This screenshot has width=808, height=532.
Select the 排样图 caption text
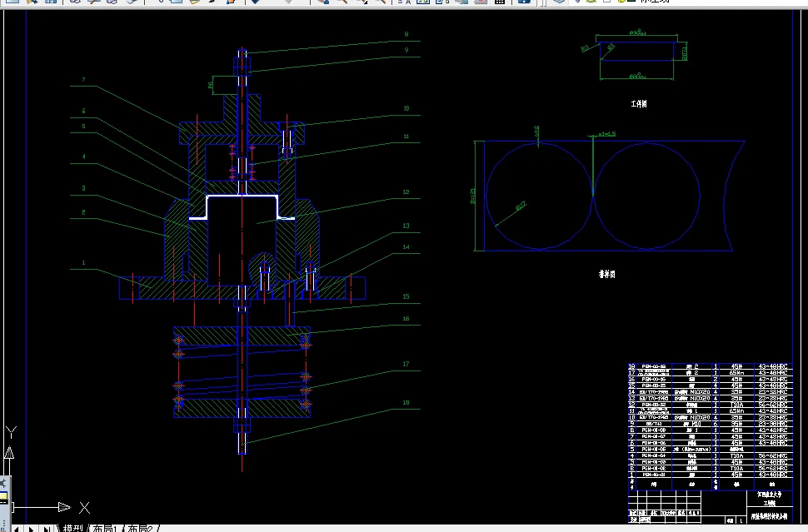coord(606,274)
